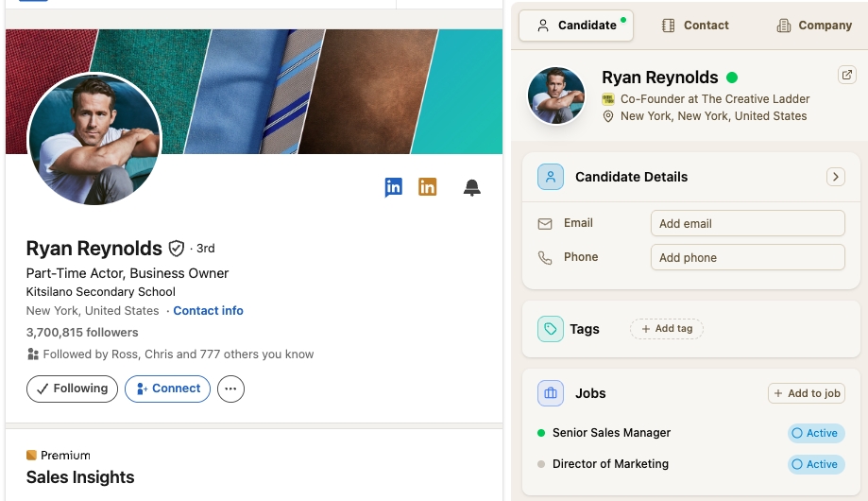This screenshot has width=868, height=501.
Task: Toggle Active status for Senior Sales Manager
Action: point(816,433)
